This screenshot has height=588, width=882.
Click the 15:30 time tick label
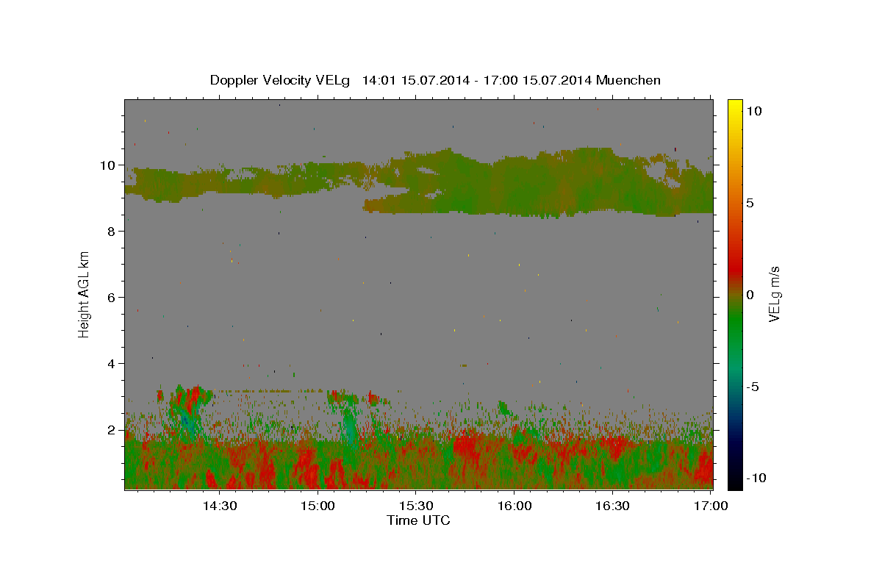tap(415, 506)
